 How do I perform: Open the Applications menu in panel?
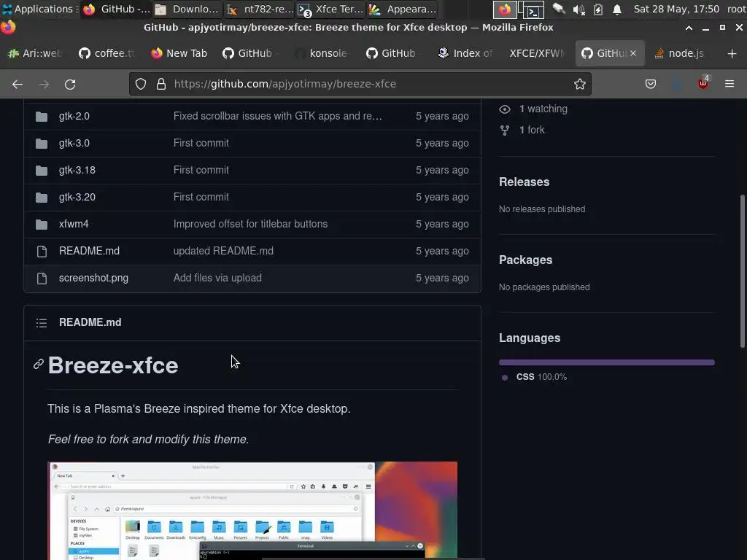pos(39,9)
